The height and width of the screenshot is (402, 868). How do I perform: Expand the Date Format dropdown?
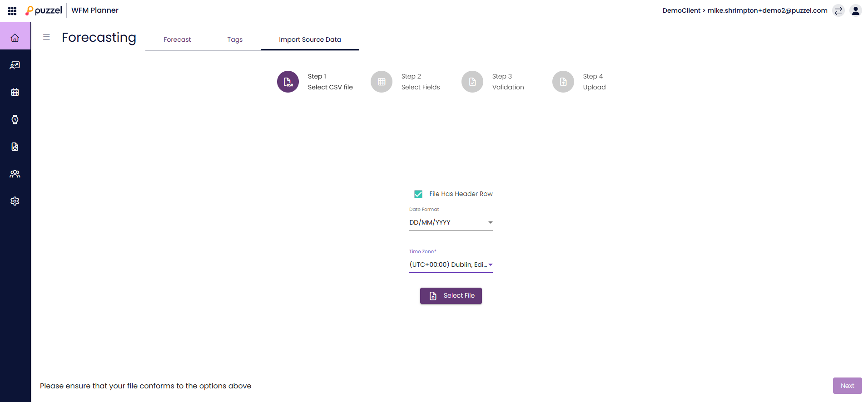pos(451,222)
